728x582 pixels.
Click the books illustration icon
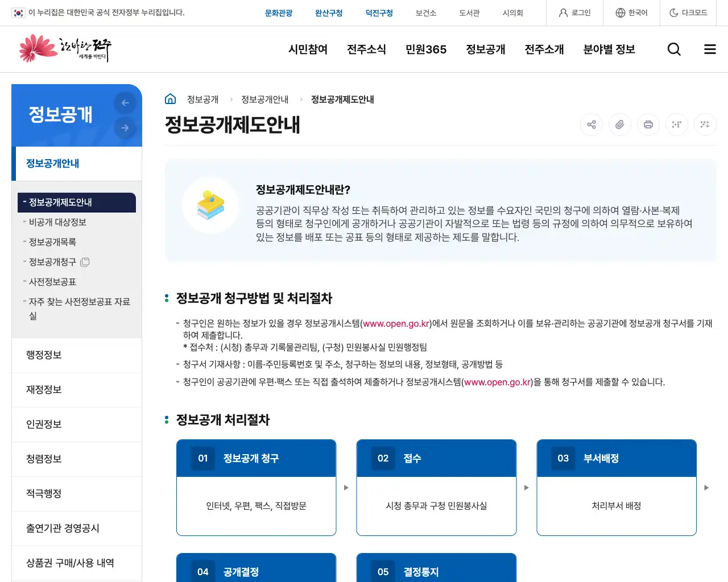[x=210, y=205]
